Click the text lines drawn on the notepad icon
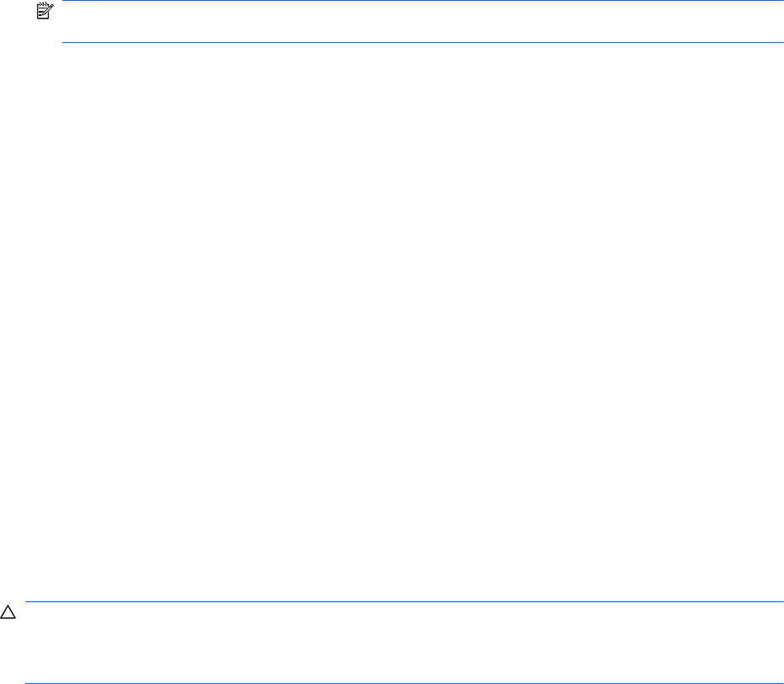The image size is (784, 684). click(42, 13)
